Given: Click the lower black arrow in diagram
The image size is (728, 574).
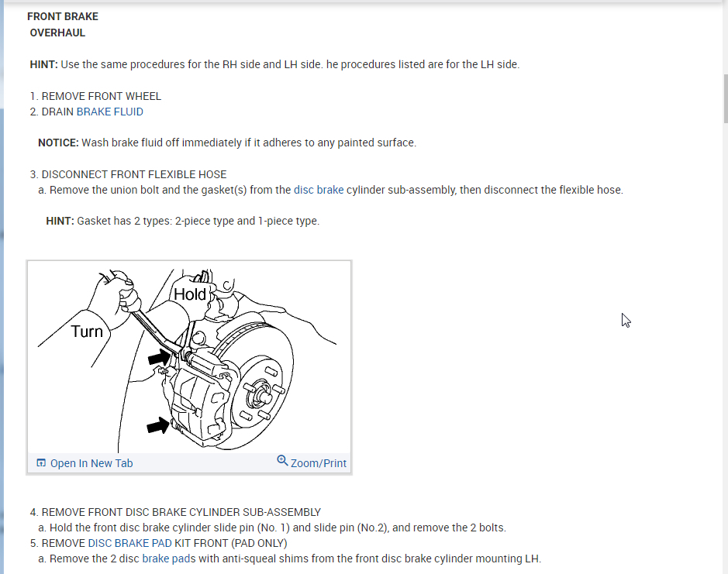Looking at the screenshot, I should (x=158, y=425).
